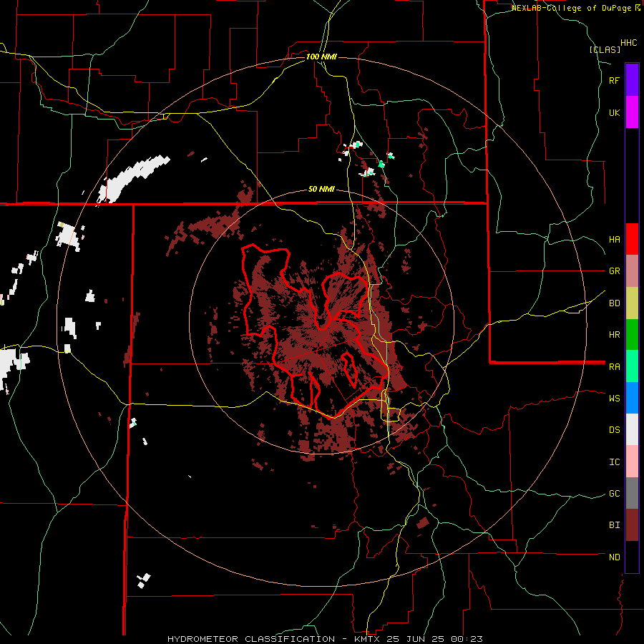Click the IC pink legend swatch
The image size is (644, 644).
(x=632, y=462)
